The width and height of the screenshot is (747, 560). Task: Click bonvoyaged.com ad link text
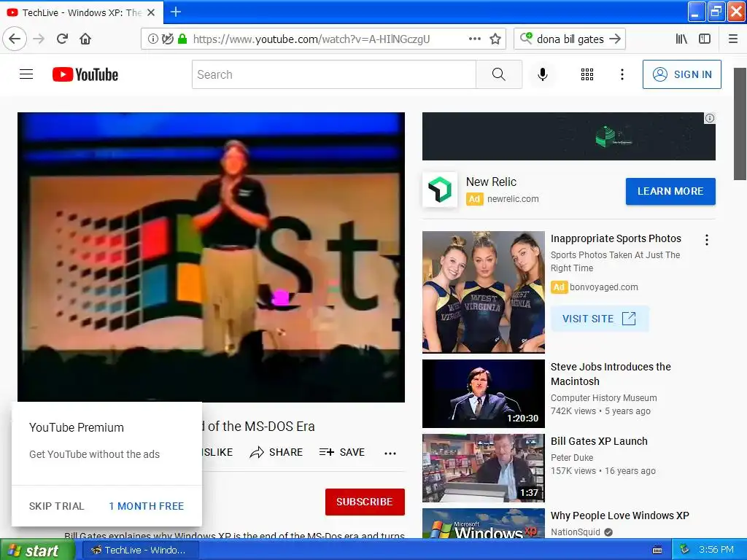point(603,287)
